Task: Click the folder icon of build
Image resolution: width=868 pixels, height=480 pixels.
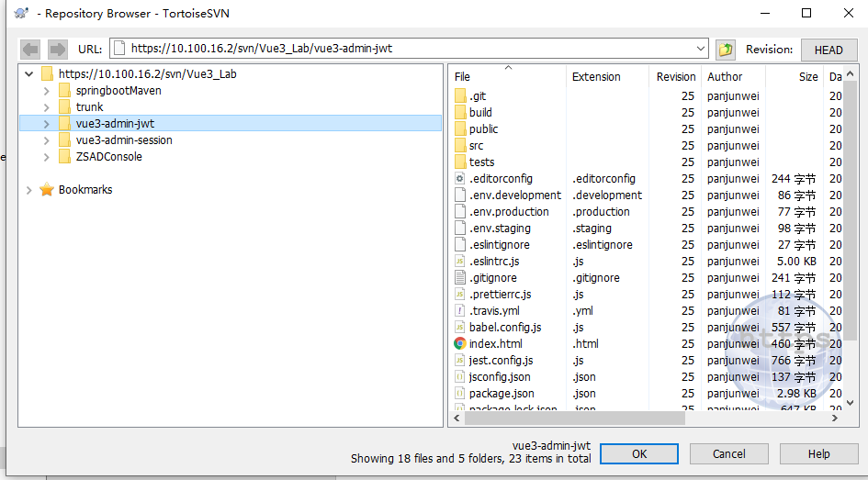Action: point(460,112)
